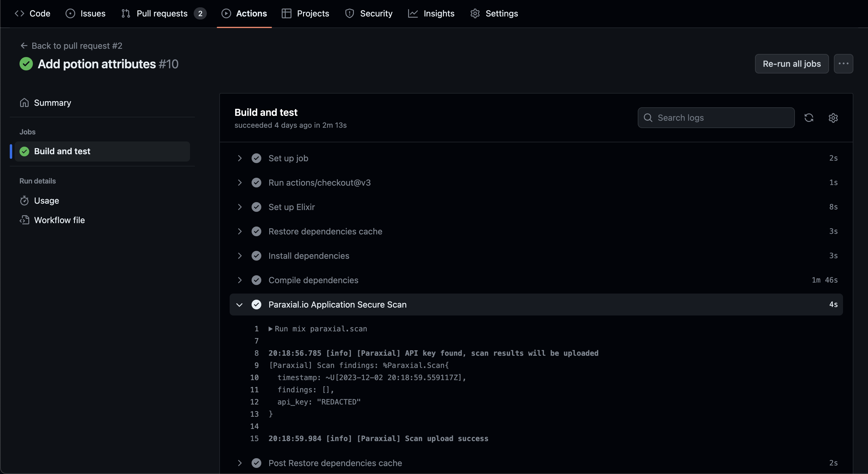This screenshot has width=868, height=474.
Task: Click log line with timestamp 2023-12-02
Action: pyautogui.click(x=371, y=378)
